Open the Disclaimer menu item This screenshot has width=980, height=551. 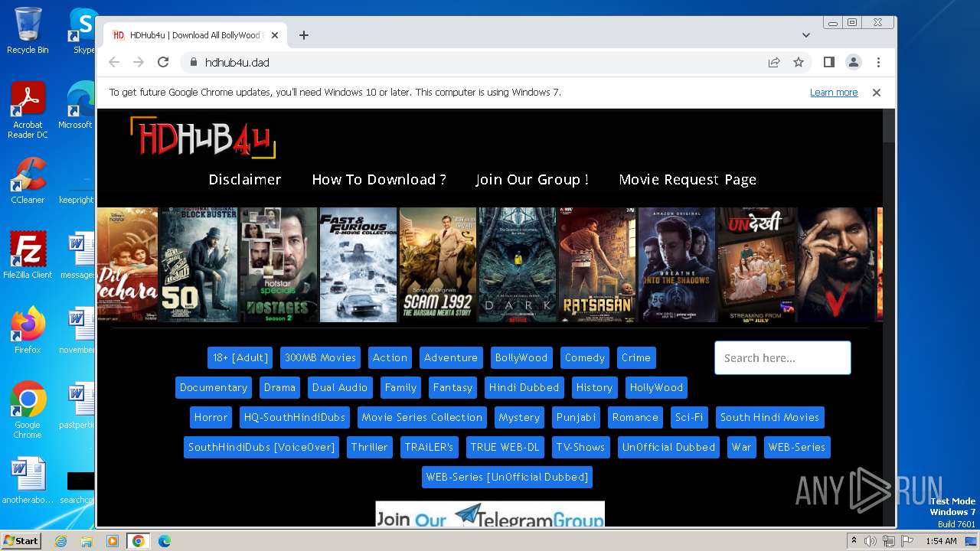pyautogui.click(x=245, y=180)
